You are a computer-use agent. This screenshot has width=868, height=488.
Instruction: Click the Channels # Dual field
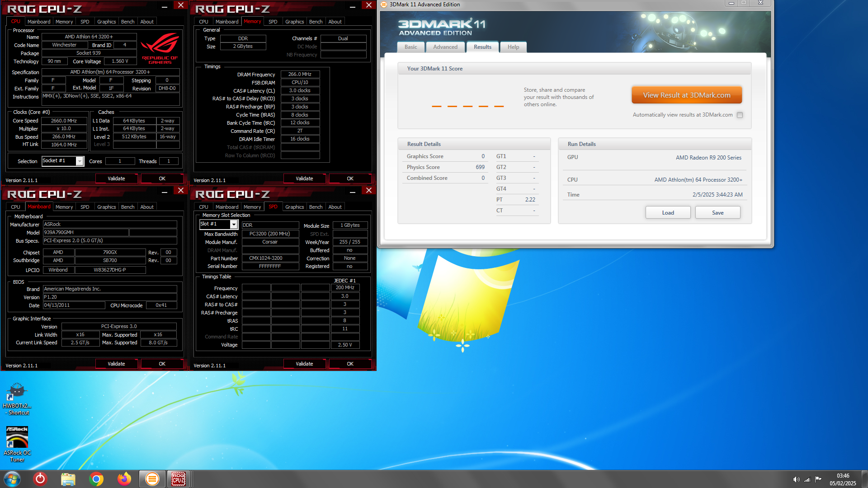click(x=343, y=38)
